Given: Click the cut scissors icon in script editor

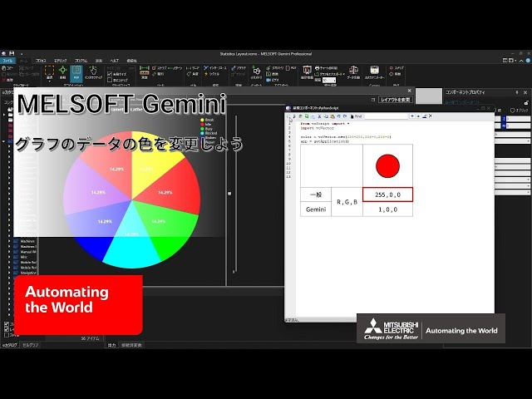Looking at the screenshot, I should tap(319, 116).
